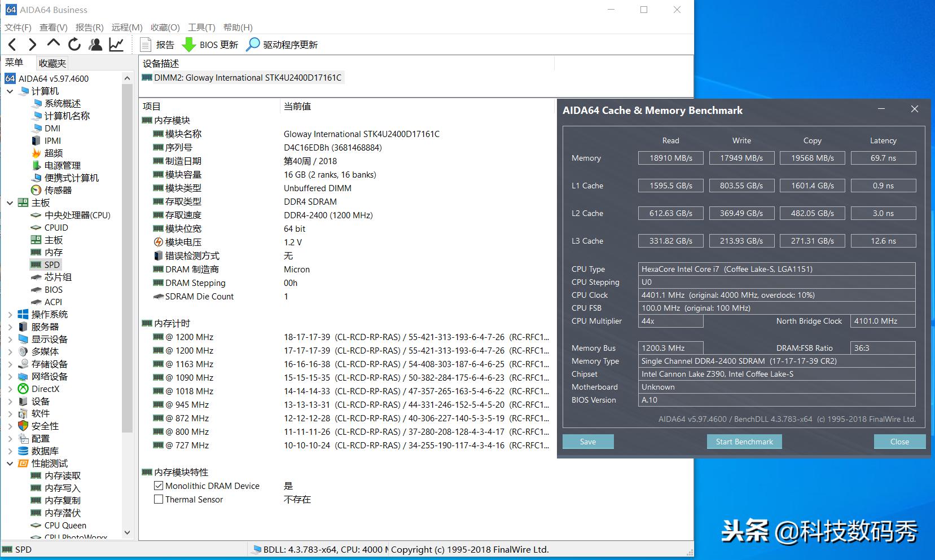Click the Back navigation arrow in the toolbar

click(x=12, y=45)
